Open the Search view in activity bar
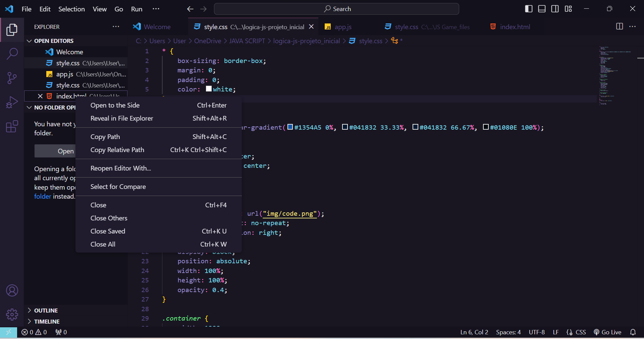This screenshot has height=339, width=644. tap(12, 54)
